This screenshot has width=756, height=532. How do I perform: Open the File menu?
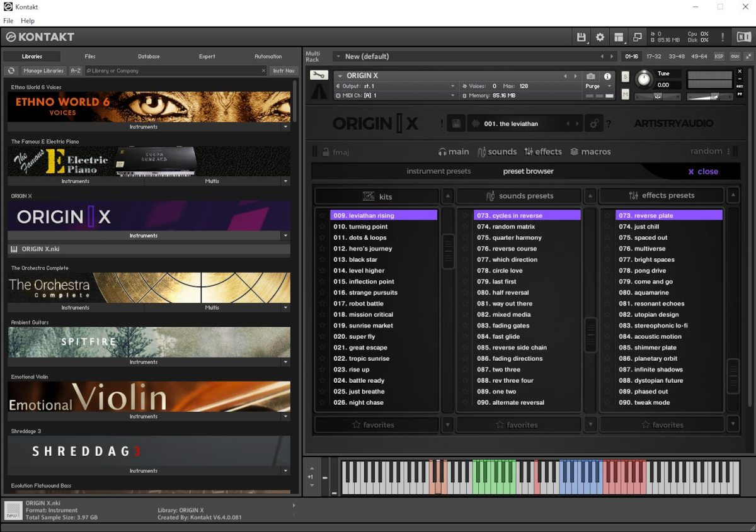coord(8,21)
